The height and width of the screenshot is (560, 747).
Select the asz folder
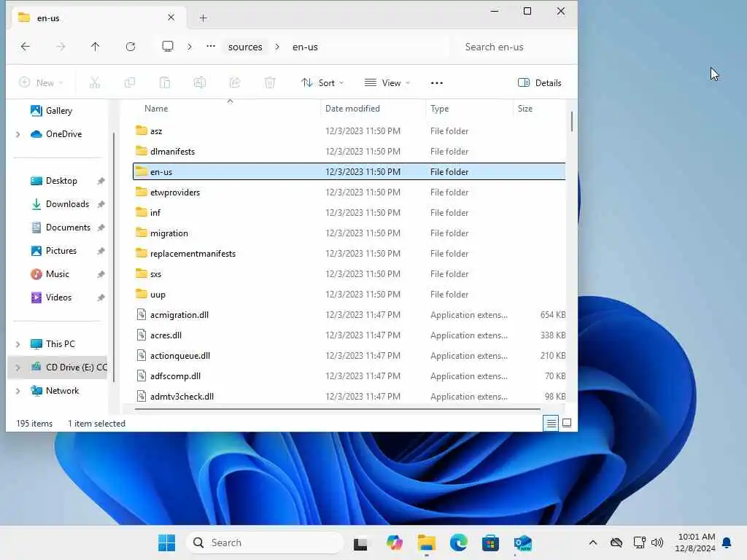point(349,131)
